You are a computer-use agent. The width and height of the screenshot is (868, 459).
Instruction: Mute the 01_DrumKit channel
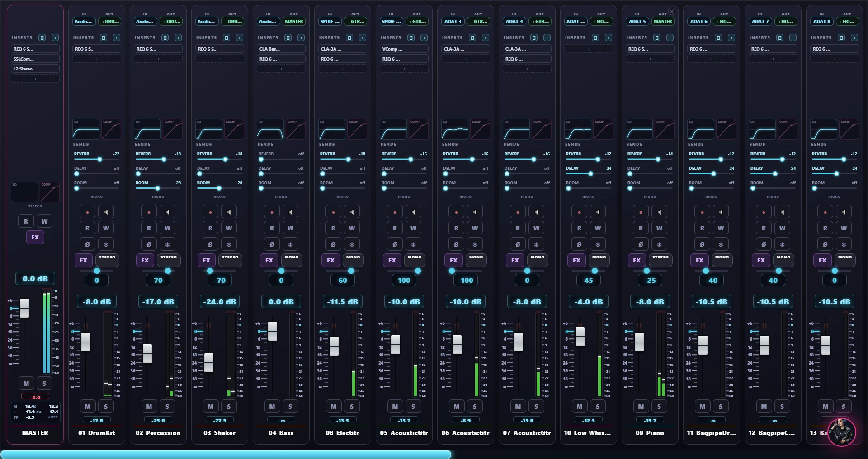(88, 407)
